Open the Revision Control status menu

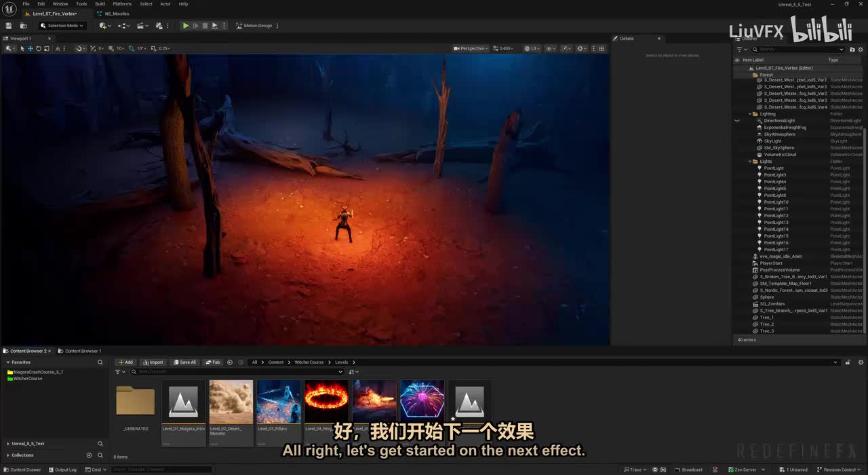(838, 470)
